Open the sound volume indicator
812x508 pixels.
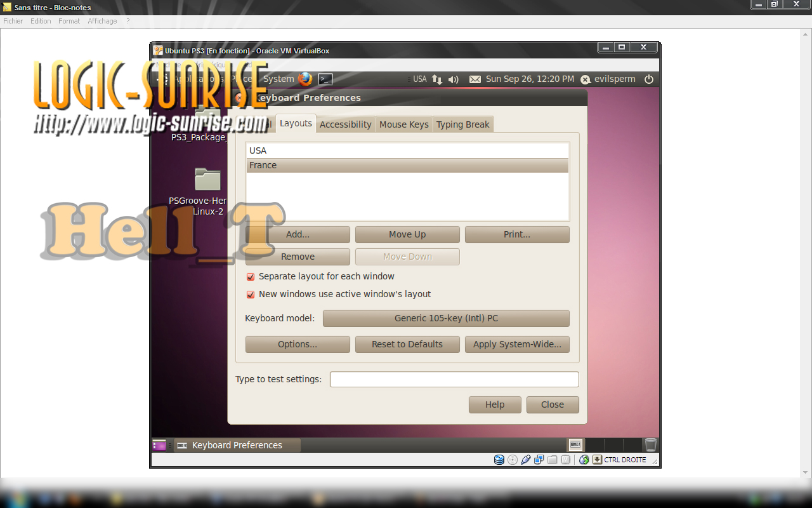(454, 79)
